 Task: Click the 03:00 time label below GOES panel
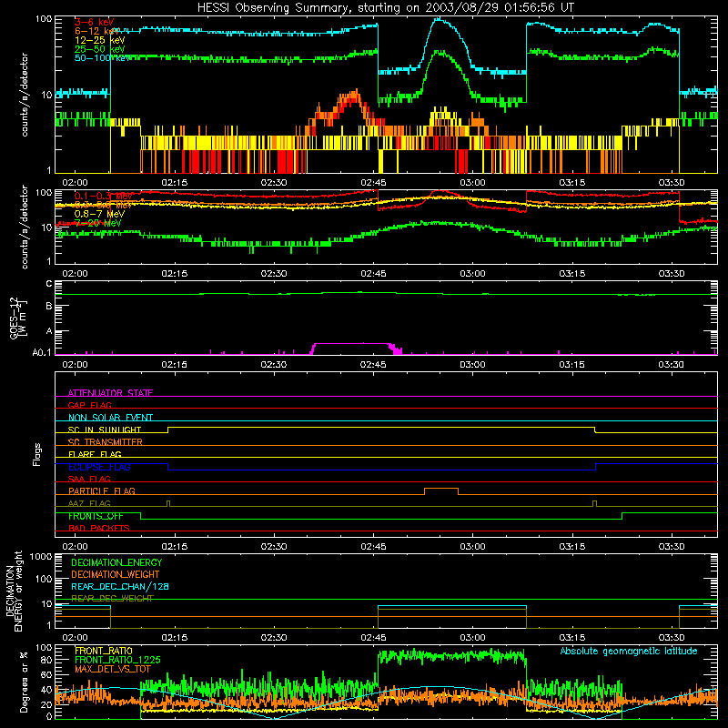pos(472,365)
